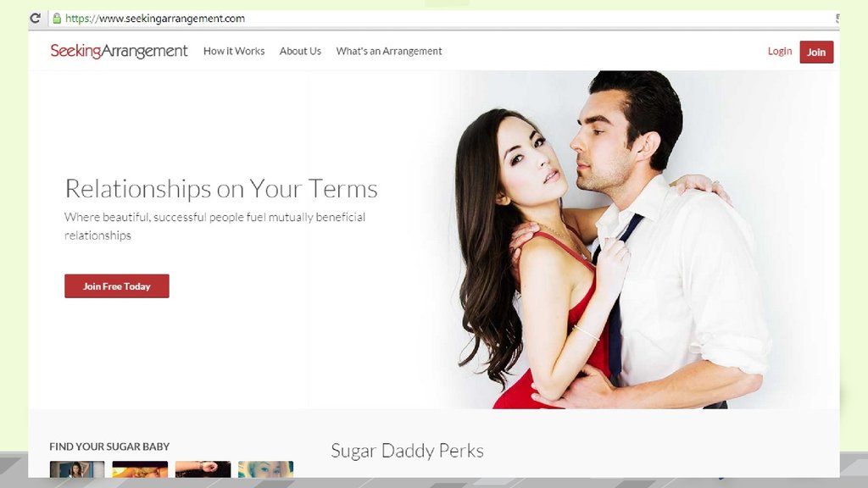Click the Sugar Daddy Perks heading
868x488 pixels.
(407, 451)
